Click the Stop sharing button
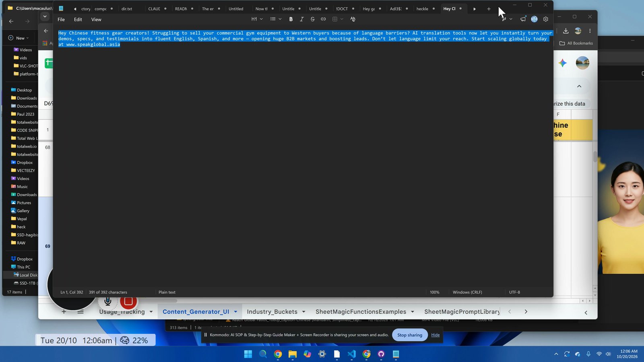The width and height of the screenshot is (644, 362). click(410, 335)
